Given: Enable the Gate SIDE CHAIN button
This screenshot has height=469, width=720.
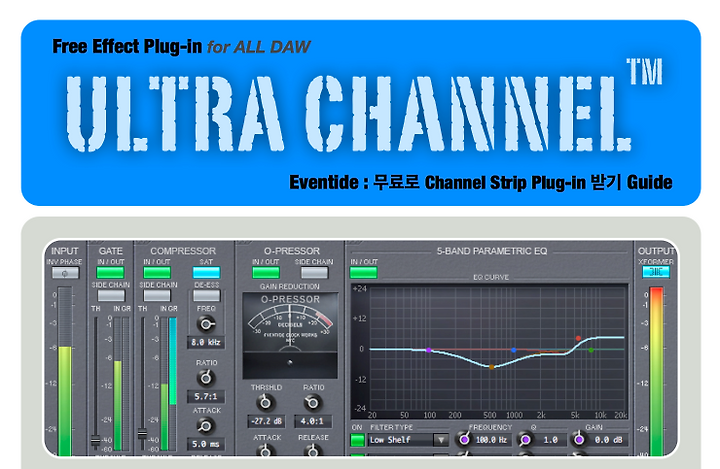Looking at the screenshot, I should click(x=111, y=296).
